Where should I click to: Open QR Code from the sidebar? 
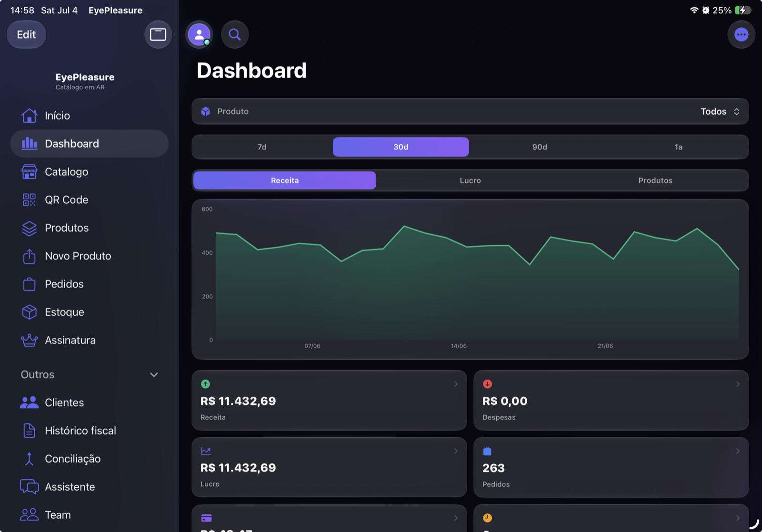coord(89,200)
